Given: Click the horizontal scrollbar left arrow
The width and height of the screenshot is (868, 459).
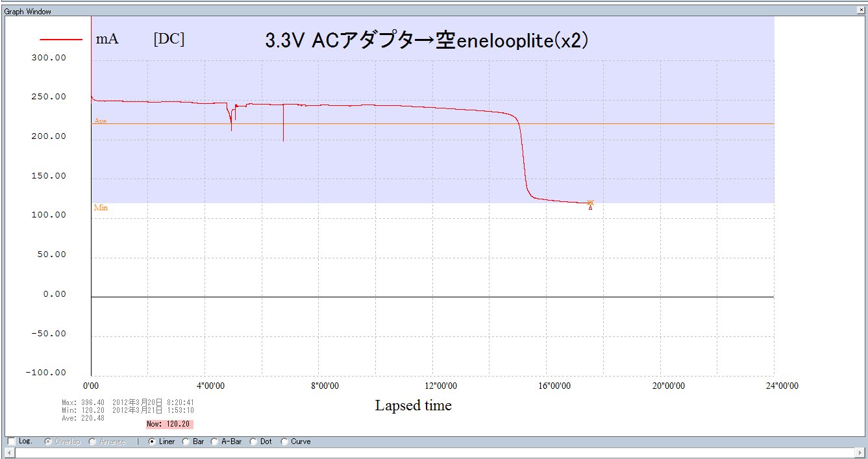Looking at the screenshot, I should (x=9, y=453).
